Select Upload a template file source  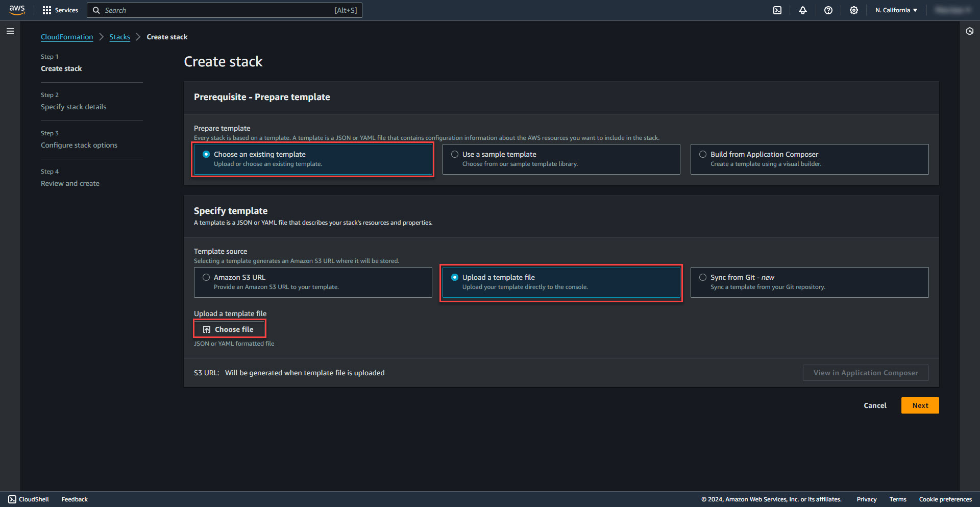[561, 282]
